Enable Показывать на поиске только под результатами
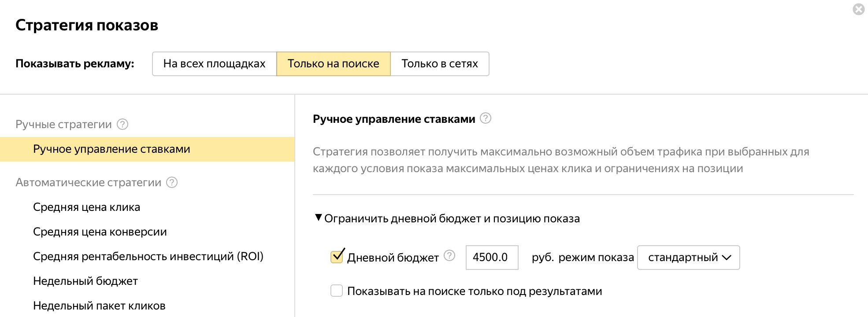The width and height of the screenshot is (868, 317). 337,291
